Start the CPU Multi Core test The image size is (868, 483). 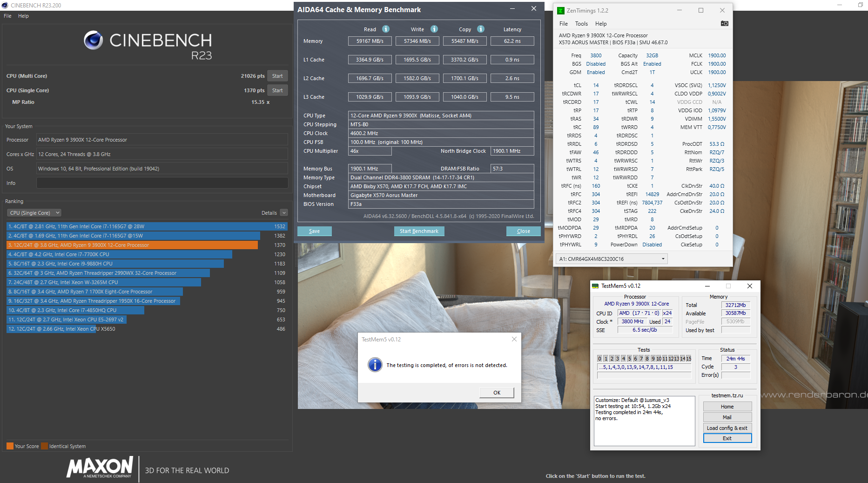(277, 76)
